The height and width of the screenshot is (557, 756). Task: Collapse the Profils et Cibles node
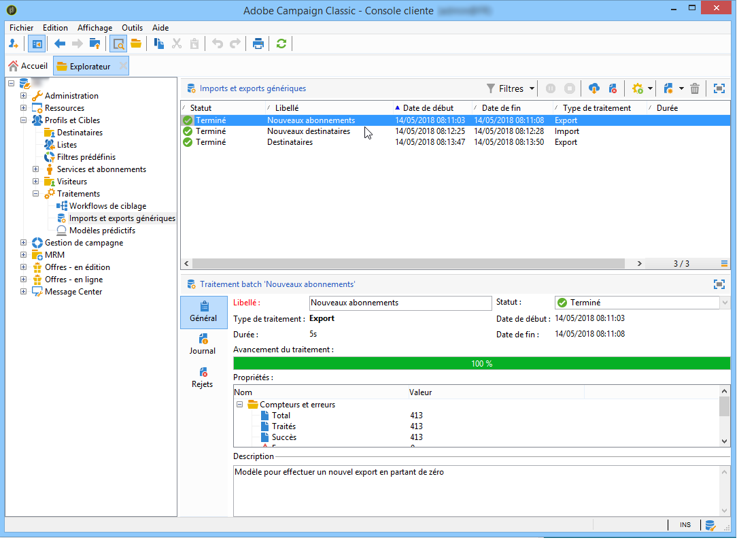pos(23,120)
